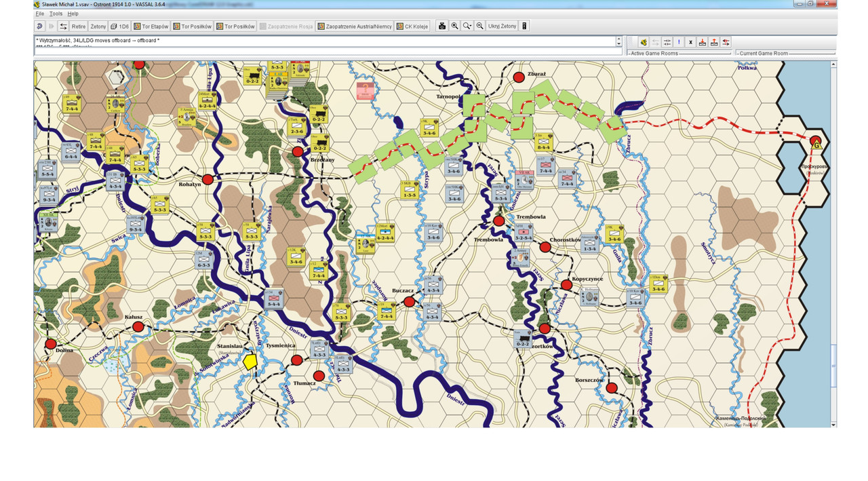Click the server connect icon in room panel

click(x=644, y=42)
